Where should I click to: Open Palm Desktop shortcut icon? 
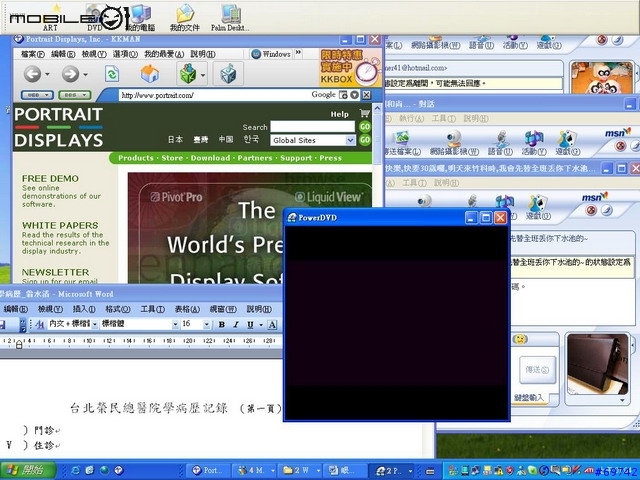[230, 18]
